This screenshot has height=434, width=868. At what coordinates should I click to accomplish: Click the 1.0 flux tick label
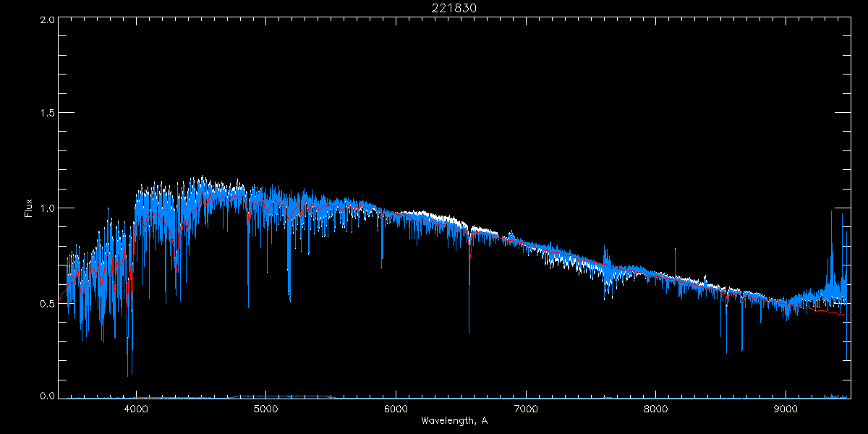(x=47, y=208)
